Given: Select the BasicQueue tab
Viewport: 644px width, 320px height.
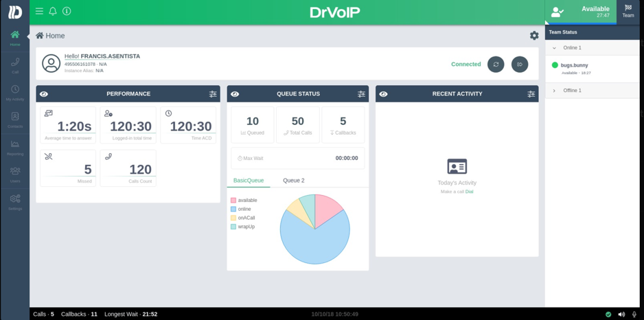Looking at the screenshot, I should (x=249, y=181).
